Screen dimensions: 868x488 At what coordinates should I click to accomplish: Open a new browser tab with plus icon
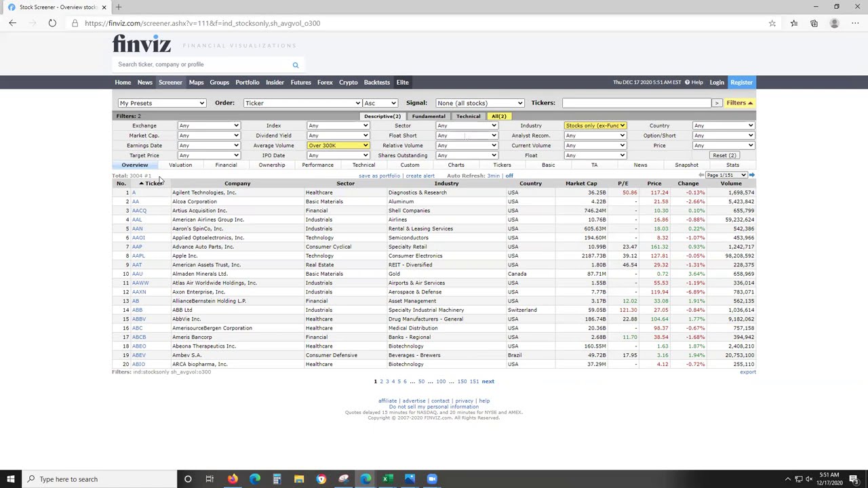118,7
